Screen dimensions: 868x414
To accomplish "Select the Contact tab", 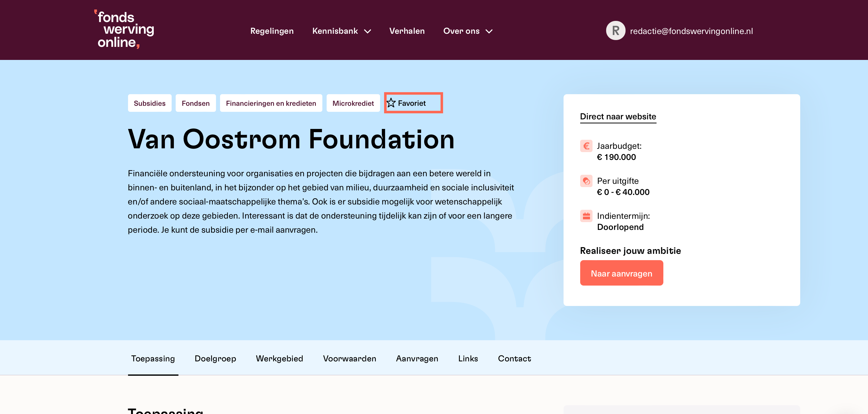I will tap(514, 358).
